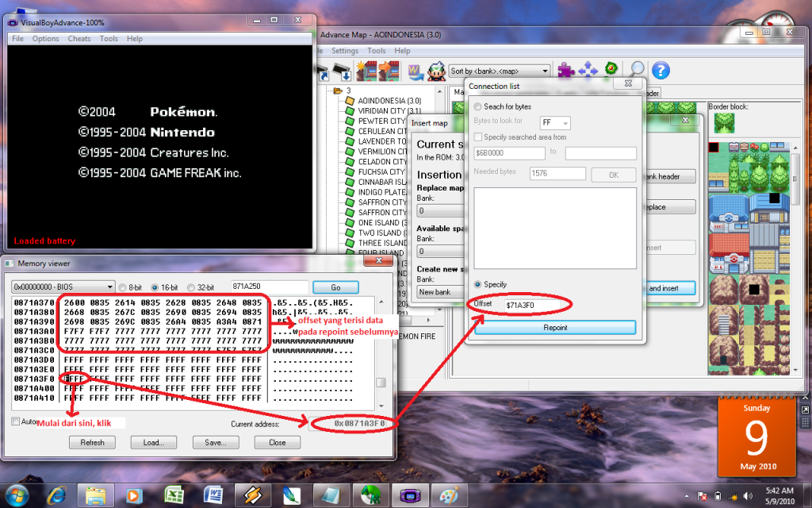812x508 pixels.
Task: Open Paint from the taskbar
Action: point(450,495)
